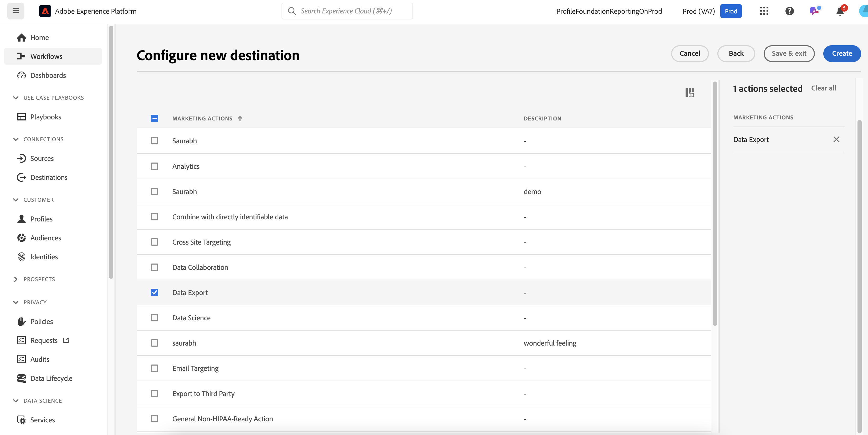Remove Data Export with the X icon
868x435 pixels.
click(x=836, y=139)
